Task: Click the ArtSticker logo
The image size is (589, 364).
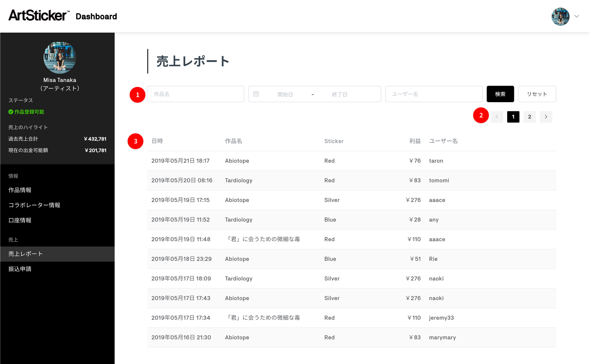Action: coord(39,15)
